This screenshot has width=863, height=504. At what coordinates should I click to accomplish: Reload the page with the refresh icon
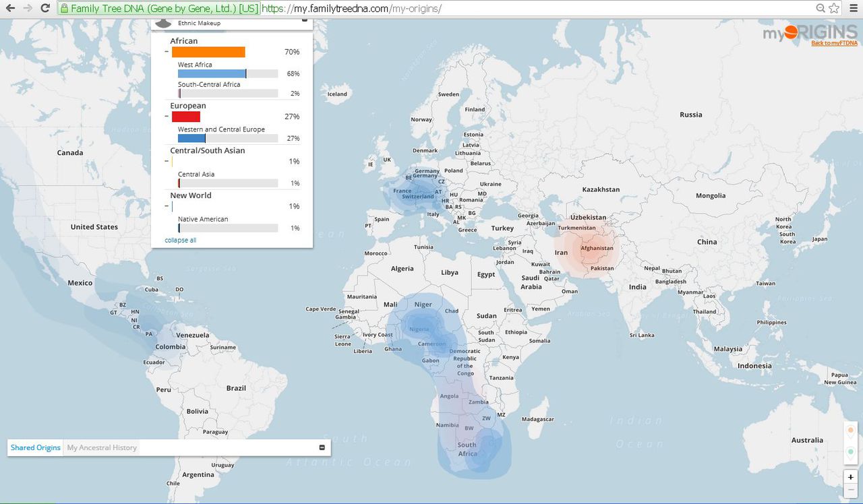45,9
